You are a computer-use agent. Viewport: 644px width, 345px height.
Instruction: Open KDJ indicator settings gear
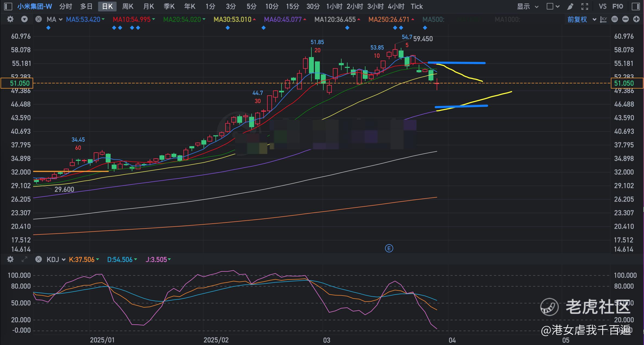click(x=10, y=259)
